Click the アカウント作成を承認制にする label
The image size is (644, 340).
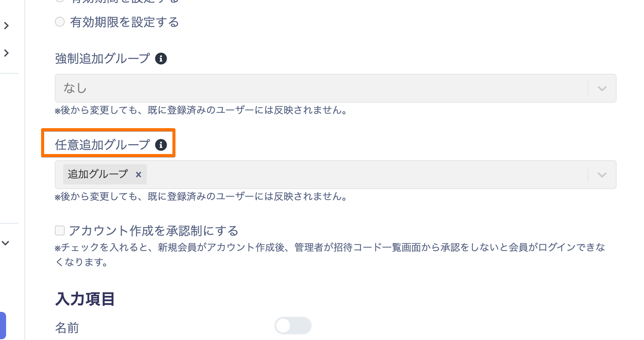tap(154, 231)
